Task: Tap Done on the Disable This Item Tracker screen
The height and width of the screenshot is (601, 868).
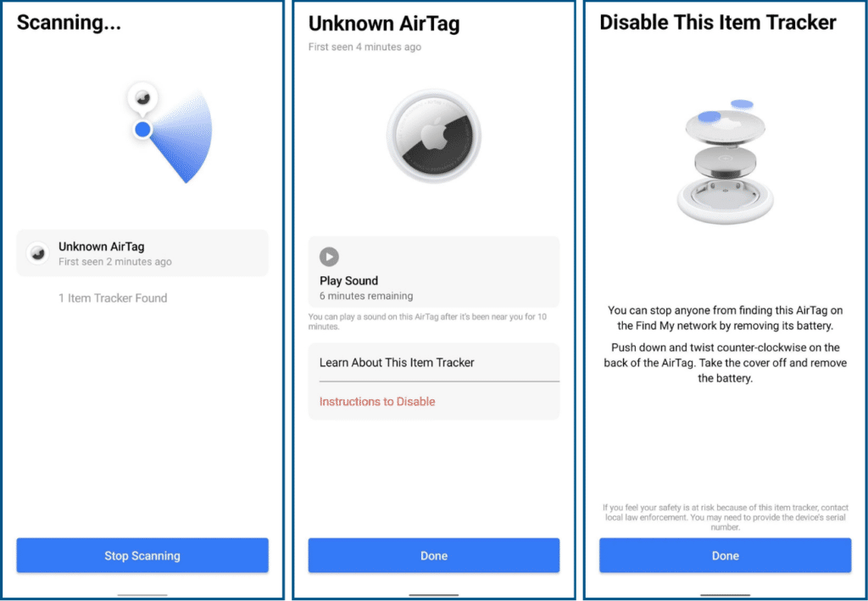Action: (725, 555)
